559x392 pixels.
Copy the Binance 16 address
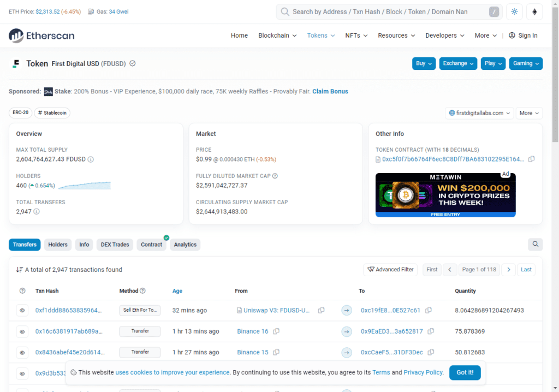[276, 331]
